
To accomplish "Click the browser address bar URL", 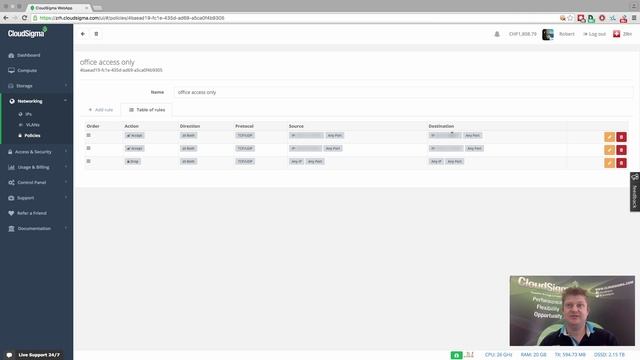I will pyautogui.click(x=132, y=18).
